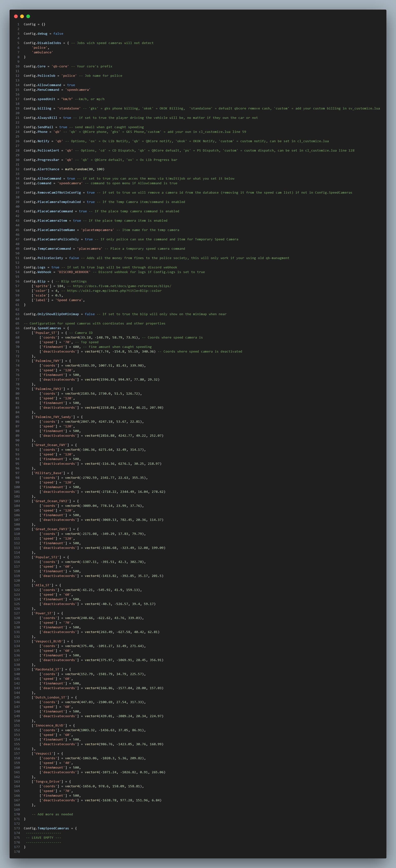Click the "km/h" speed unit string
The height and width of the screenshot is (868, 396).
pyautogui.click(x=67, y=99)
